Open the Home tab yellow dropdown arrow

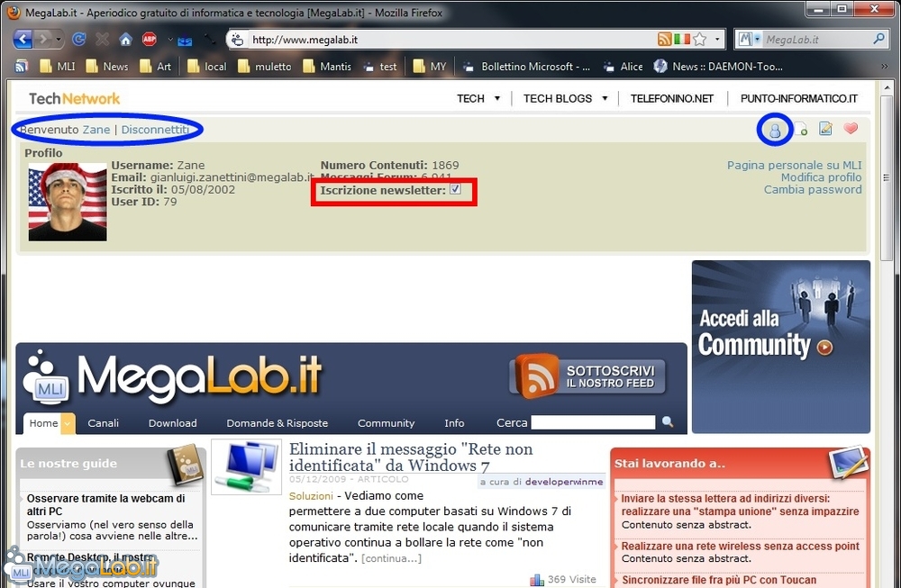click(68, 424)
